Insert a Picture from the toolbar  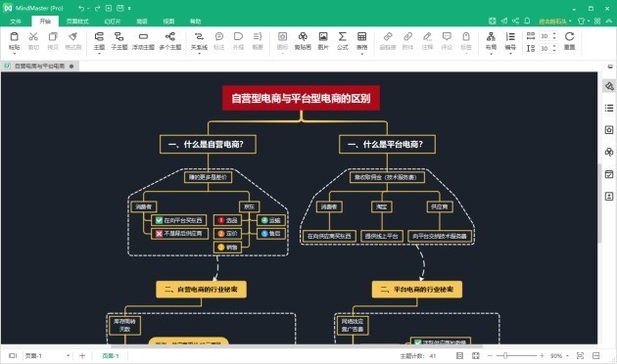323,41
